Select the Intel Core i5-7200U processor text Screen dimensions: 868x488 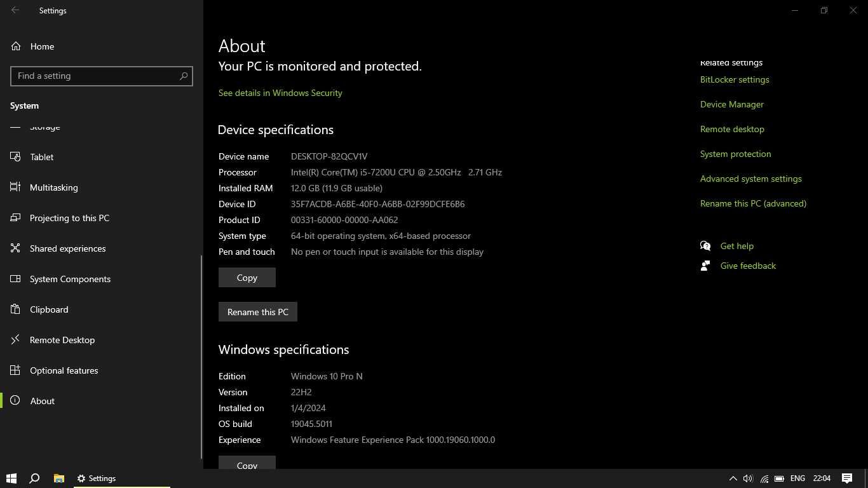tap(397, 172)
